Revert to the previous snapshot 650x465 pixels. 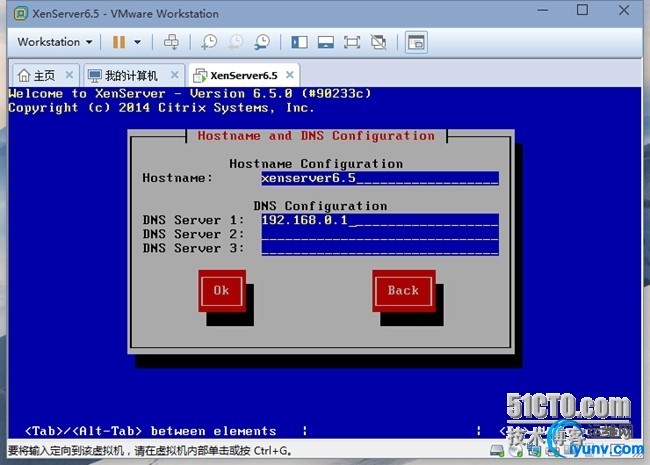(236, 42)
